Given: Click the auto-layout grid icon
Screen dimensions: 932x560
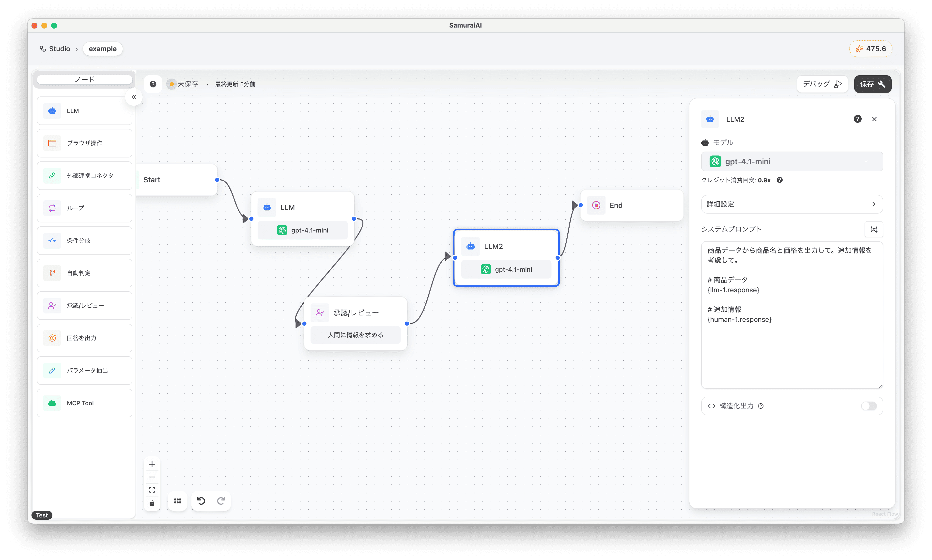Looking at the screenshot, I should click(x=177, y=501).
